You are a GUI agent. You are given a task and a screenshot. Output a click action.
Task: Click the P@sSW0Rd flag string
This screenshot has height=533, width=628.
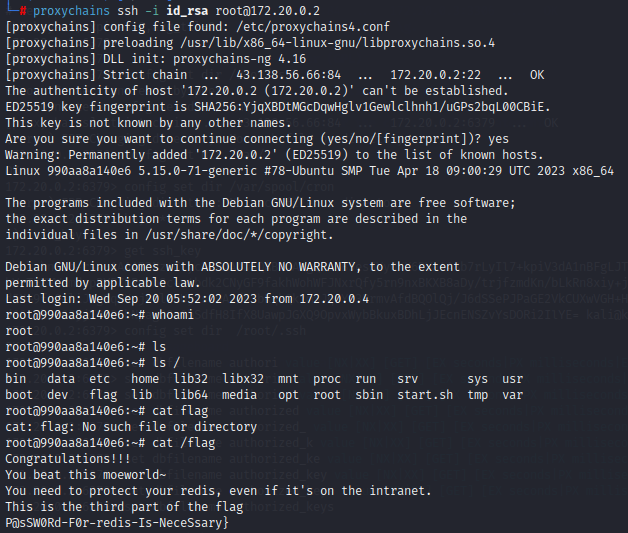click(117, 523)
